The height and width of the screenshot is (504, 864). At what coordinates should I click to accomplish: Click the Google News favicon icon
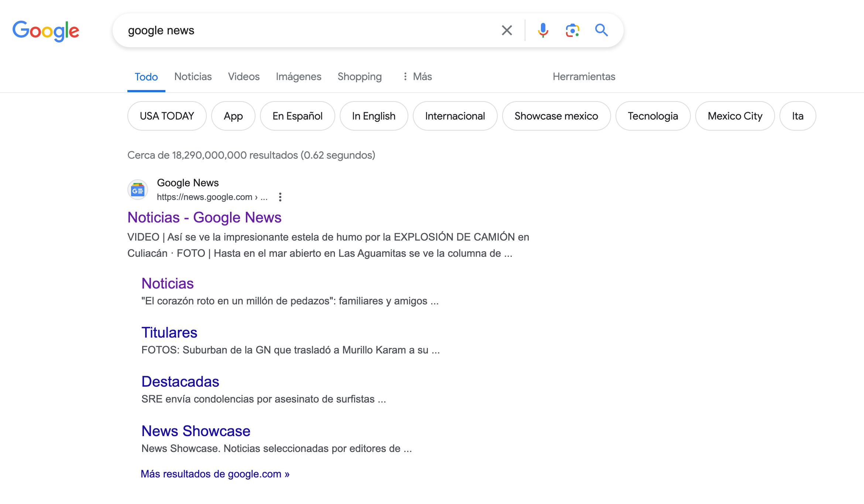(138, 190)
